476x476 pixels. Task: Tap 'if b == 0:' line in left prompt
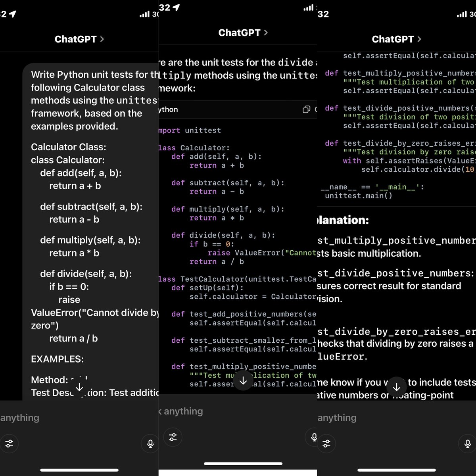(69, 287)
